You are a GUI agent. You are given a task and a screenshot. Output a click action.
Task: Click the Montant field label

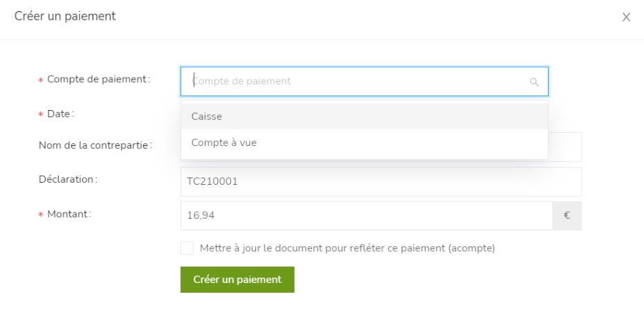(68, 214)
